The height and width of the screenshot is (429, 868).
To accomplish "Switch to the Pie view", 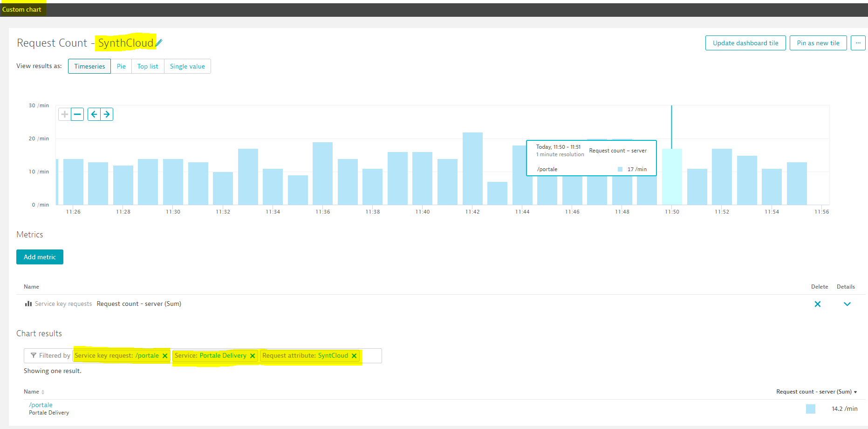I will [x=121, y=66].
